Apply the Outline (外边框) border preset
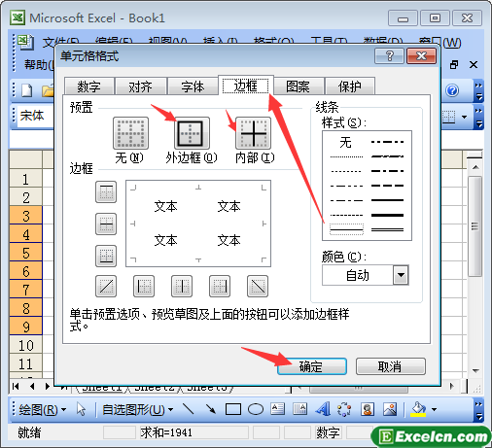 point(192,133)
